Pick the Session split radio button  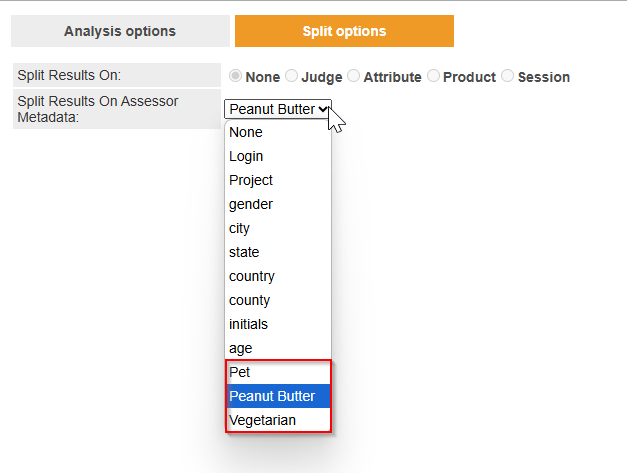pos(508,76)
